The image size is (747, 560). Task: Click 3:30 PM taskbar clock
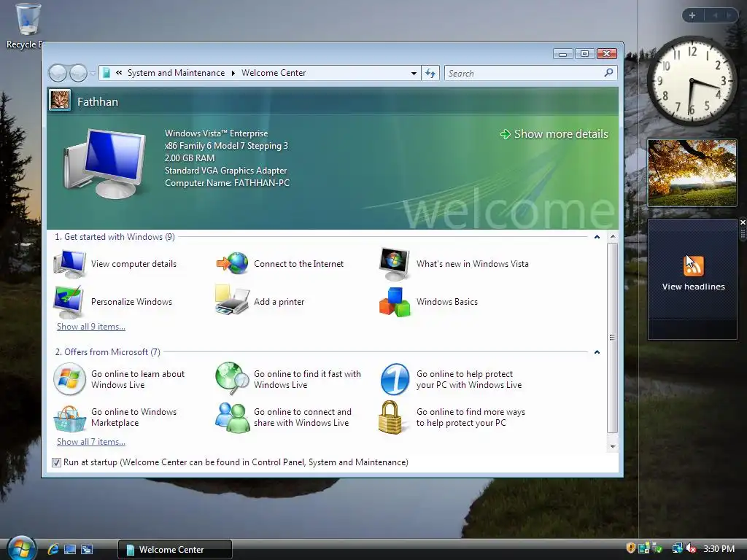(x=719, y=548)
